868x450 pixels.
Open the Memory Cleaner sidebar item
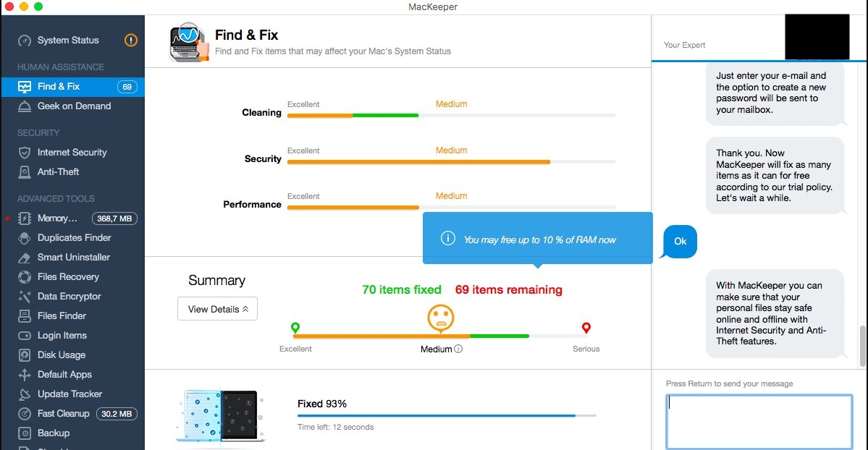pos(57,218)
